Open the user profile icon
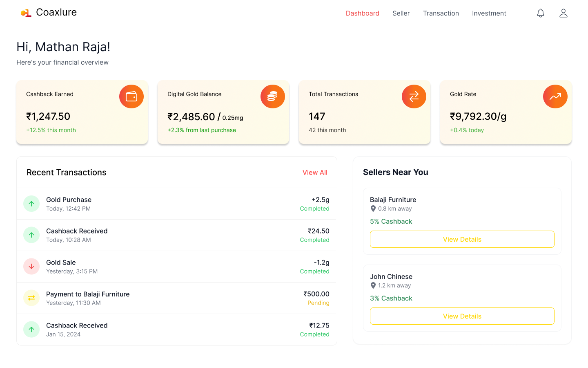Image resolution: width=588 pixels, height=368 pixels. (x=563, y=13)
